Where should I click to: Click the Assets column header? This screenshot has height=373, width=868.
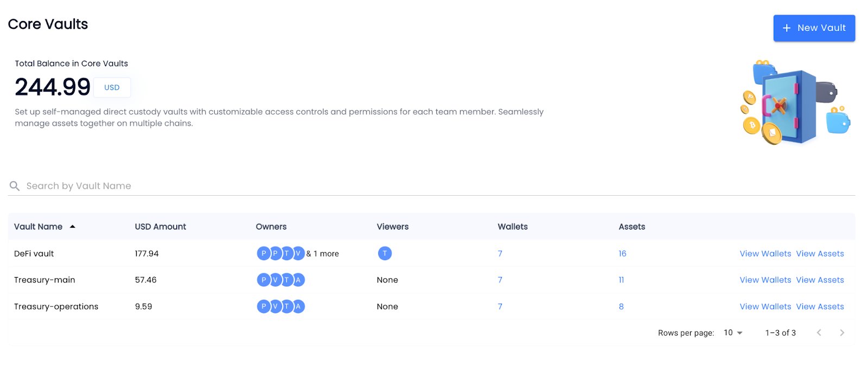632,227
